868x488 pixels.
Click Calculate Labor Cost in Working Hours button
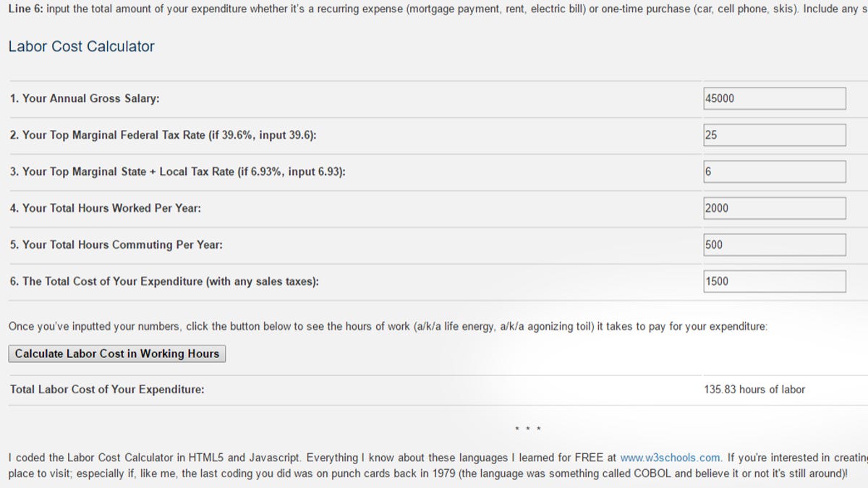coord(117,354)
